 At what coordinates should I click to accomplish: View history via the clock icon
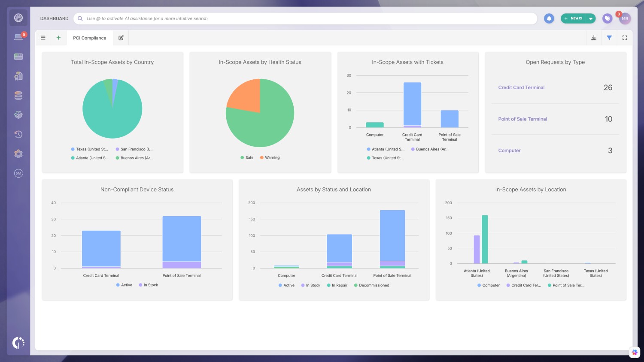coord(18,134)
